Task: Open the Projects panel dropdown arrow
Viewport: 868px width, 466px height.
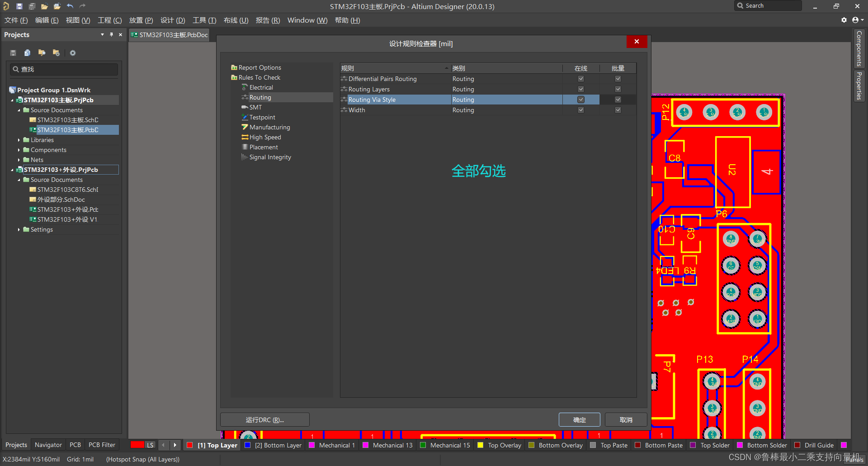Action: pos(102,35)
